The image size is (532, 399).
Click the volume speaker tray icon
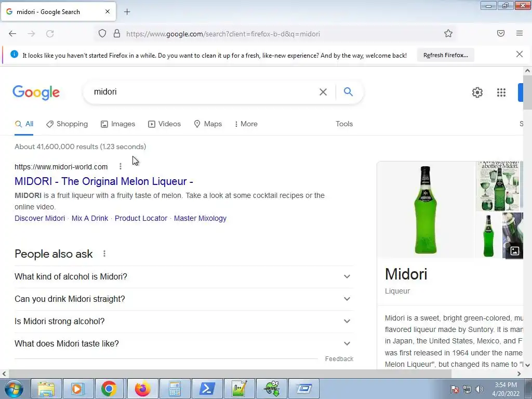click(479, 389)
